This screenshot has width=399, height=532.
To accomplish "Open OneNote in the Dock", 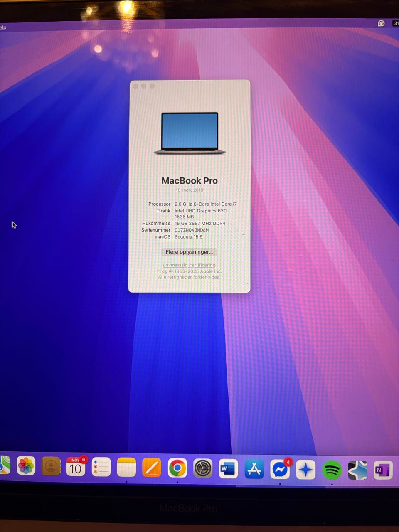I will (383, 470).
